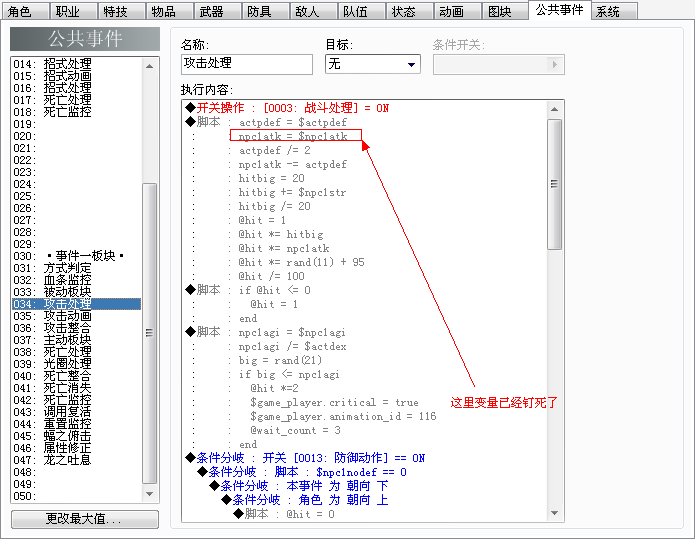Select event 046: 属性修正
The image size is (695, 540).
click(76, 448)
